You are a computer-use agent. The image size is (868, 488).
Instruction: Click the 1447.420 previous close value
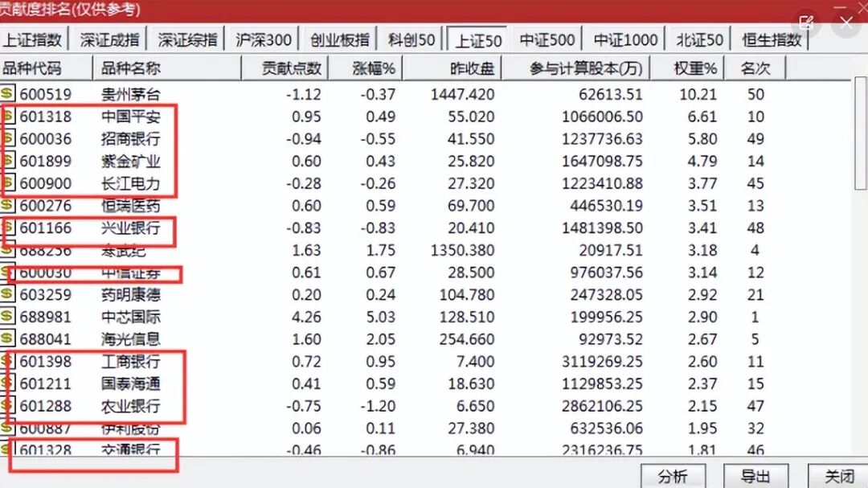point(462,94)
